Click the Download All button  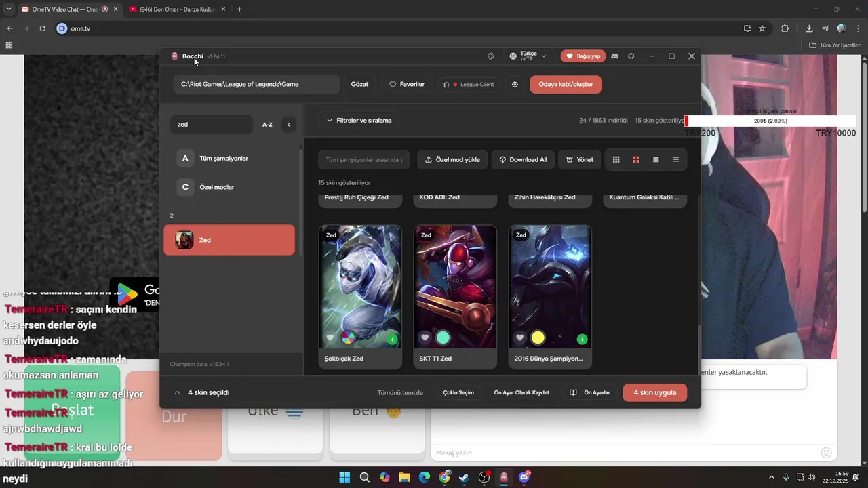(523, 160)
